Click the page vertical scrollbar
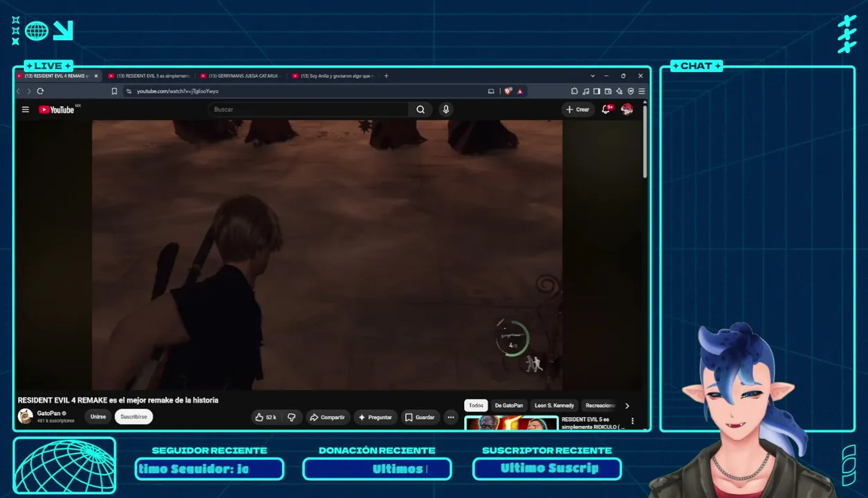 click(645, 142)
